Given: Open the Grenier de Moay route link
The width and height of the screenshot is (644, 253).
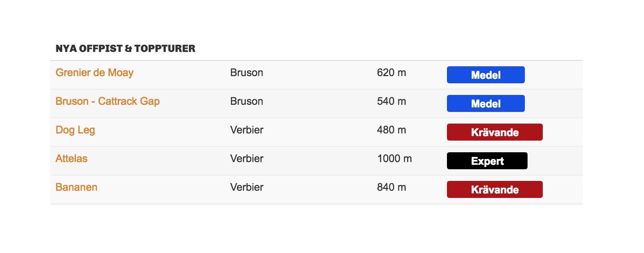Looking at the screenshot, I should 94,73.
